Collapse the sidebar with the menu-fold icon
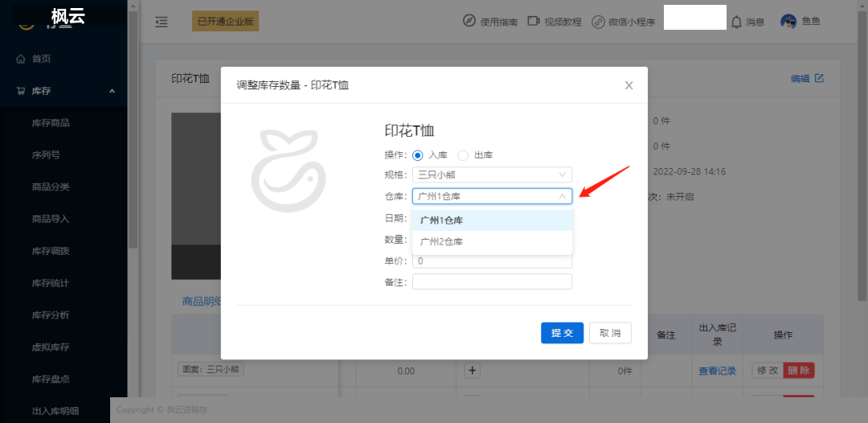 (x=161, y=23)
